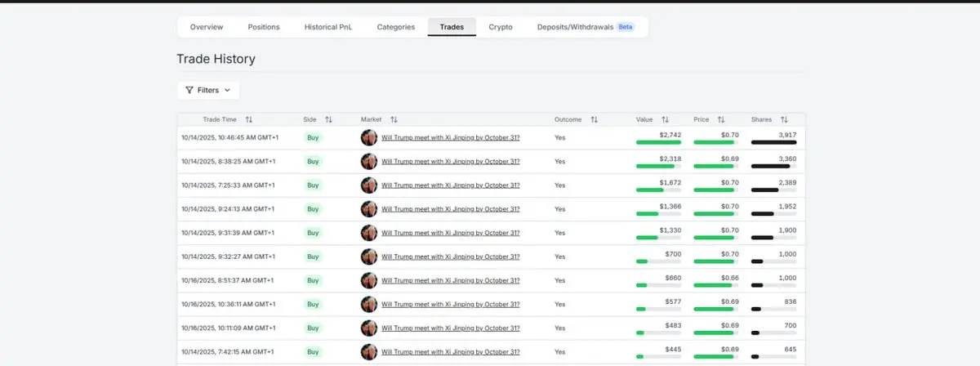980x366 pixels.
Task: Open market link in the 9:31:39 AM trade
Action: point(451,233)
